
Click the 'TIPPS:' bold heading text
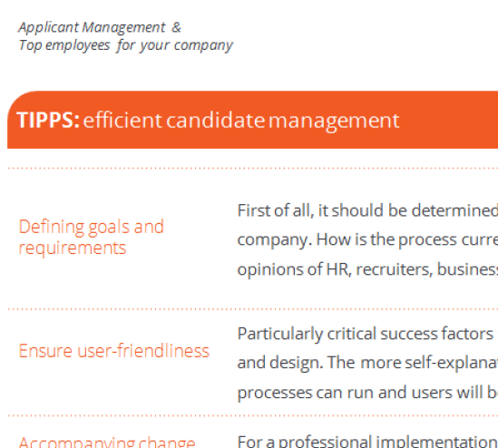click(x=48, y=121)
